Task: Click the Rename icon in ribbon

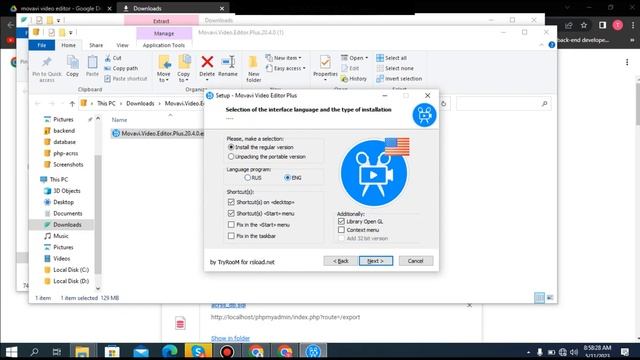Action: (228, 62)
